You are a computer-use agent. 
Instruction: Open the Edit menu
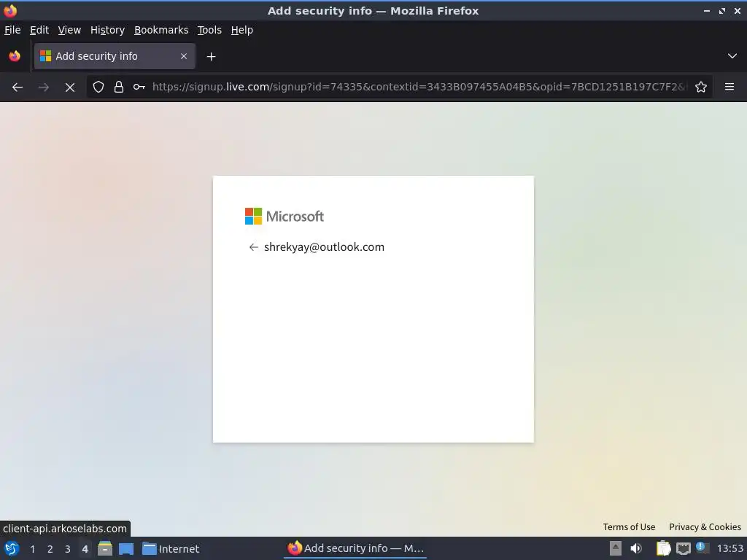pos(39,30)
